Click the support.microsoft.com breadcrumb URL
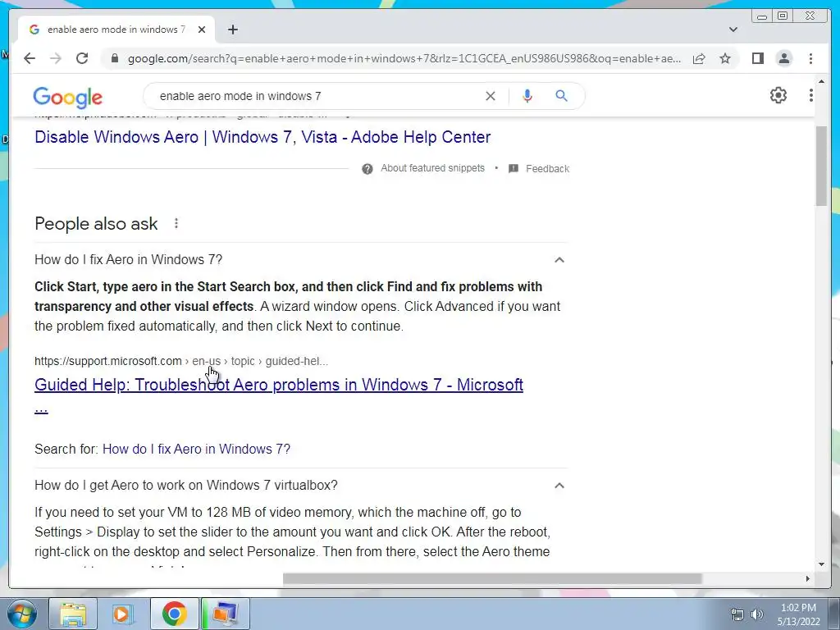 point(181,361)
